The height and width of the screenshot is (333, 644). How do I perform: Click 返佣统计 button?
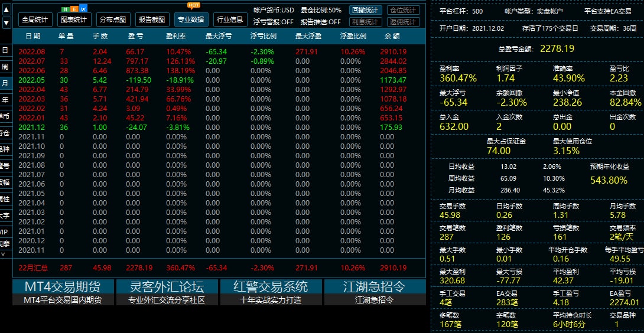(404, 22)
